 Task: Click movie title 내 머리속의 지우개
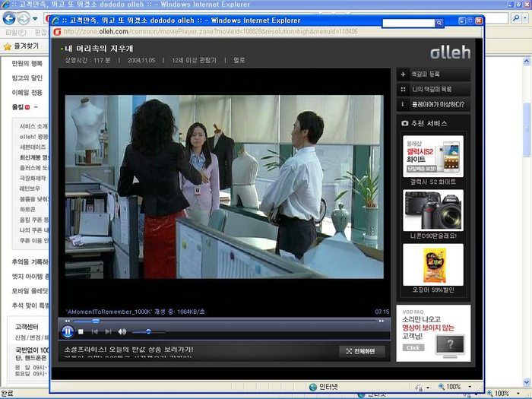pos(99,49)
